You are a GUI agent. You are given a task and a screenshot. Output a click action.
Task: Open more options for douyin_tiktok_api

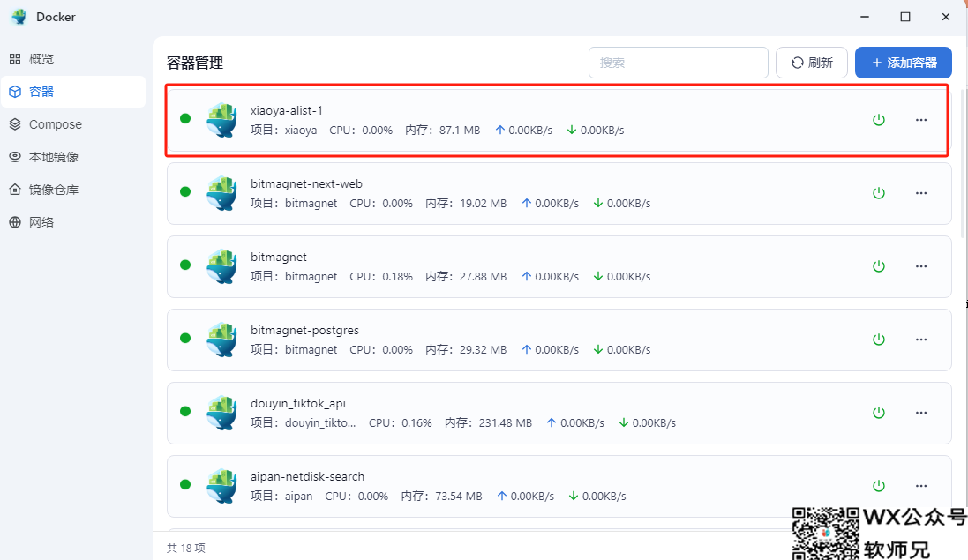[x=921, y=413]
